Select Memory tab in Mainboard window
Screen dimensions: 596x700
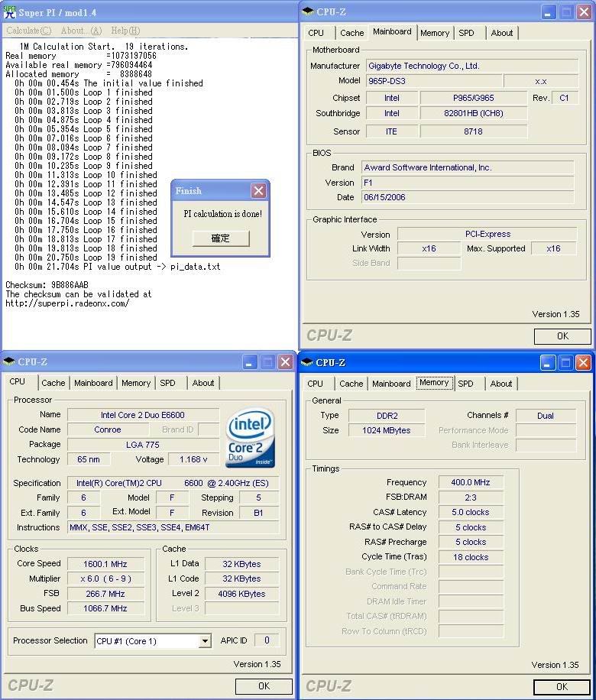click(x=434, y=33)
